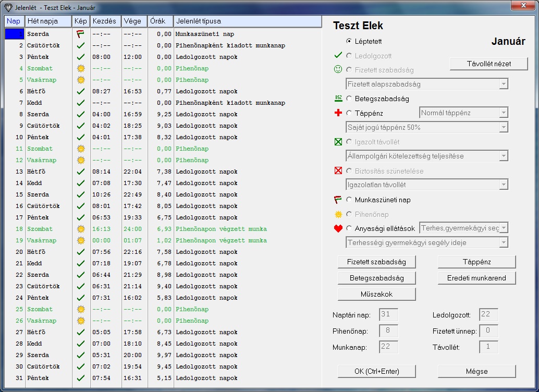This screenshot has width=539, height=392.
Task: Click the red cross icon beside Táppénz
Action: pos(338,113)
